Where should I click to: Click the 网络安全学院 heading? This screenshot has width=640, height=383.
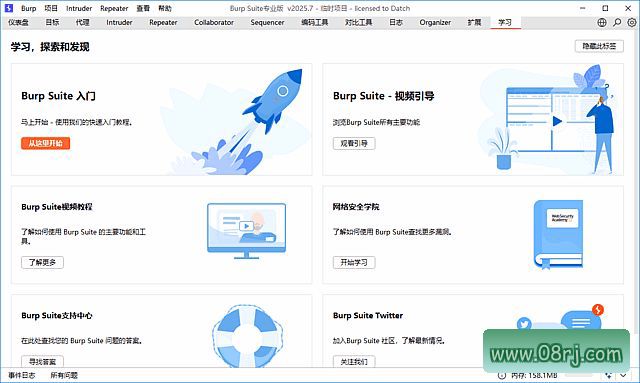click(356, 207)
